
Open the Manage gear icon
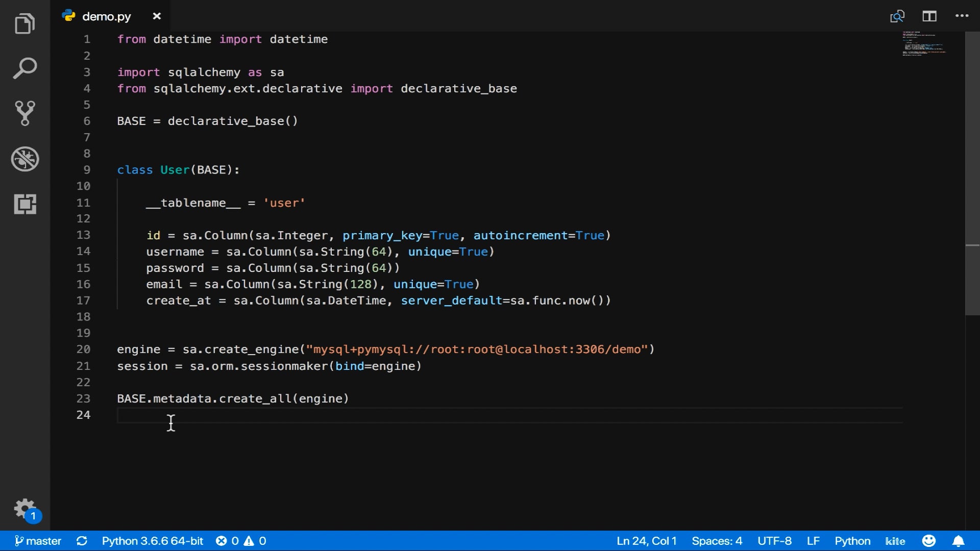click(24, 509)
